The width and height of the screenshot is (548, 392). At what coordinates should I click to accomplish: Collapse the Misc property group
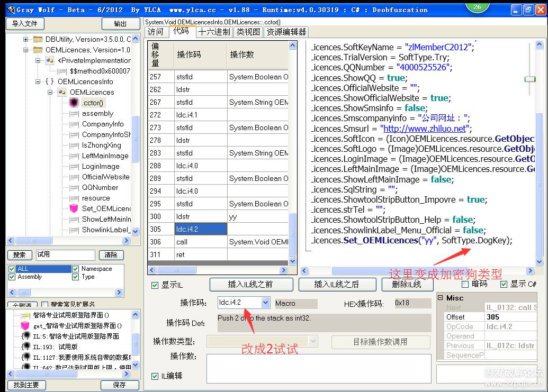click(x=441, y=298)
